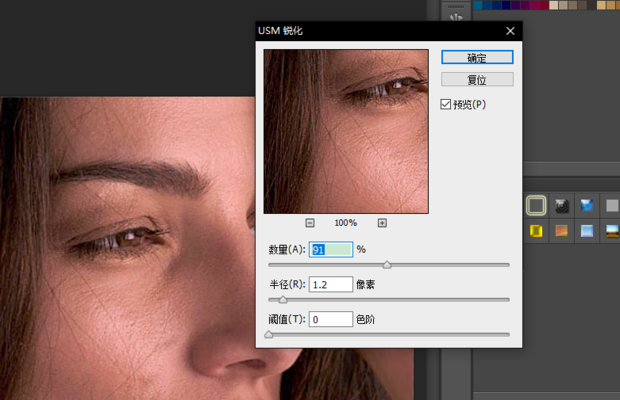Close the USM 锐化 dialog
This screenshot has width=620, height=400.
pyautogui.click(x=510, y=31)
